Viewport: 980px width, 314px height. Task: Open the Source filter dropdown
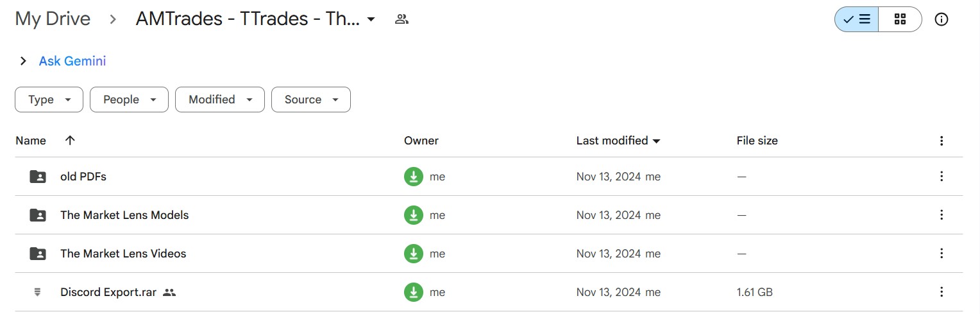[310, 100]
